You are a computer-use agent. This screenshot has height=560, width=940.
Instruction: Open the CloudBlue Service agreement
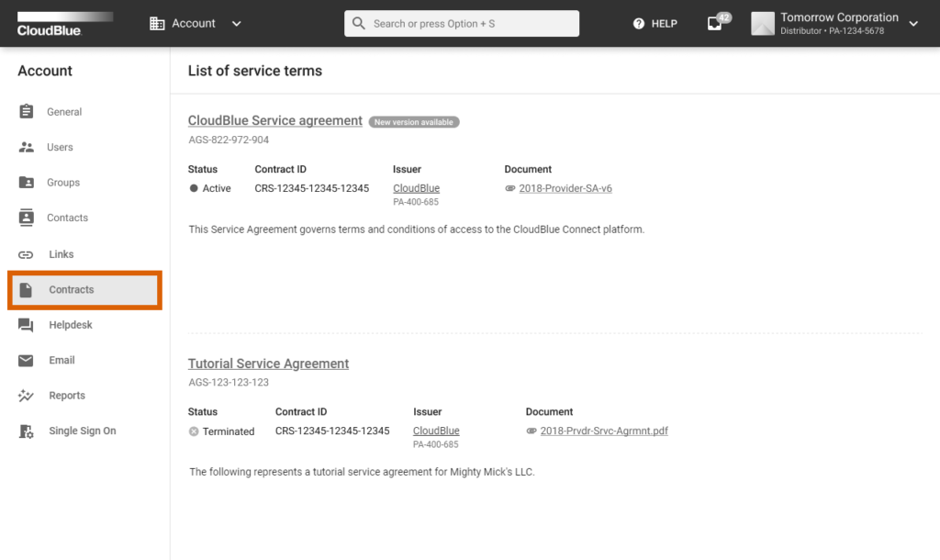point(274,120)
